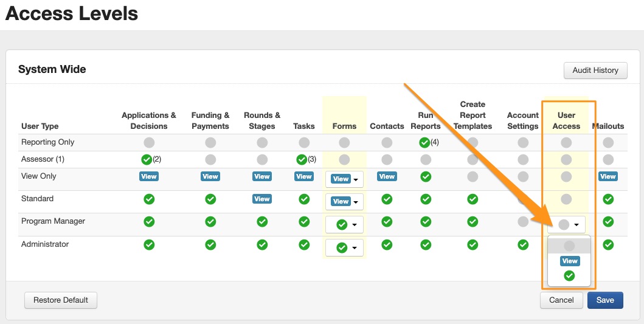Image resolution: width=644 pixels, height=324 pixels.
Task: Click Assessor Applications & Decisions checkmark
Action: 146,160
